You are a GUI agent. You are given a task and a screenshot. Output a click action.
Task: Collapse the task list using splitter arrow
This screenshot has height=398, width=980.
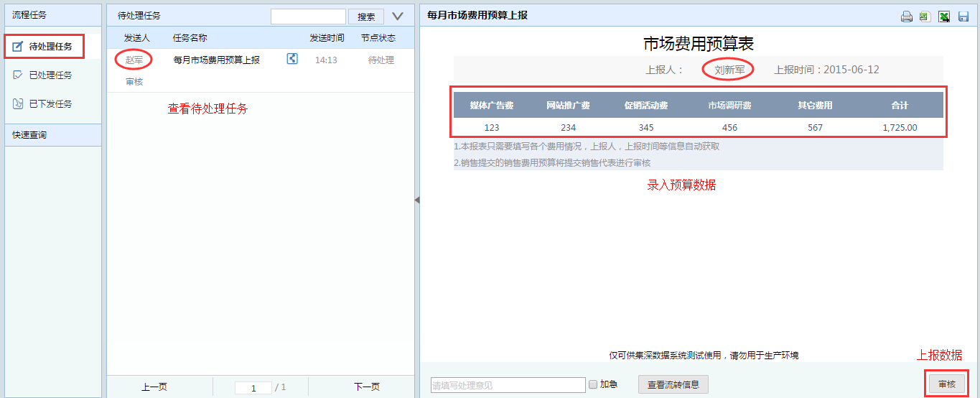[417, 200]
